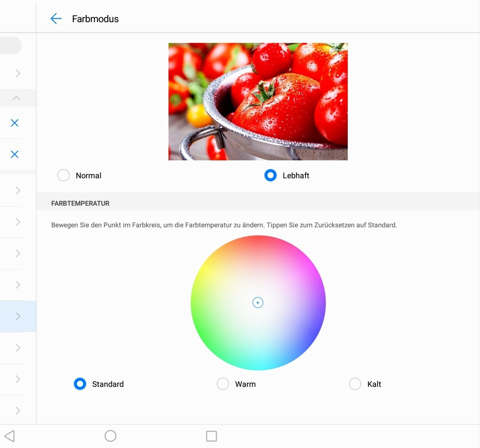The image size is (480, 448).
Task: Tap the Android home circle button
Action: click(x=110, y=436)
